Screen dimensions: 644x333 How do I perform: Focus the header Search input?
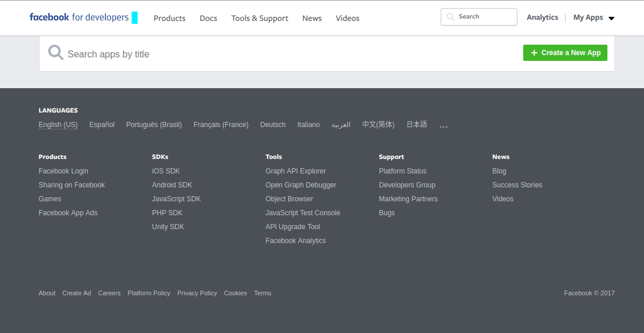click(x=479, y=17)
